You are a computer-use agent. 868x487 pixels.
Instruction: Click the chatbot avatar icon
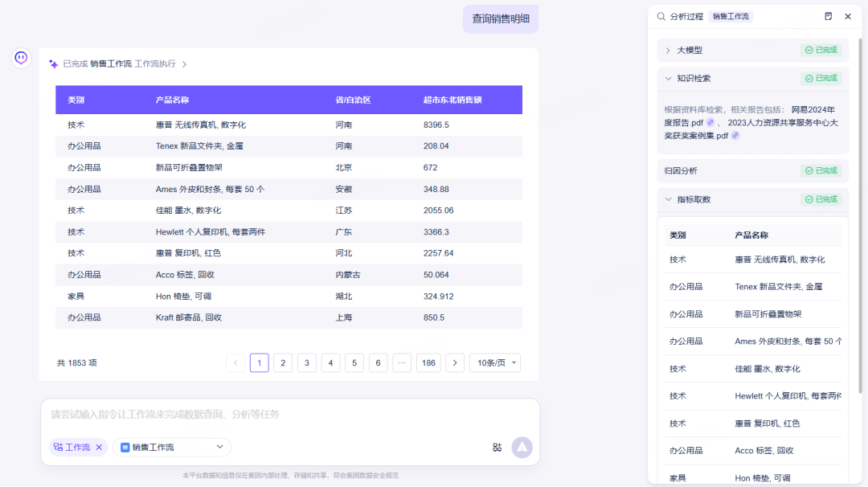tap(21, 58)
